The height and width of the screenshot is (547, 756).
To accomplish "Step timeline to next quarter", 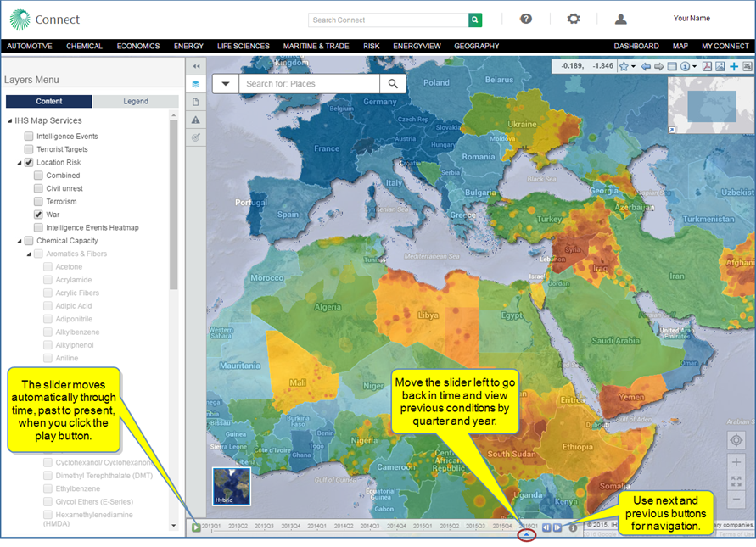I will point(557,527).
